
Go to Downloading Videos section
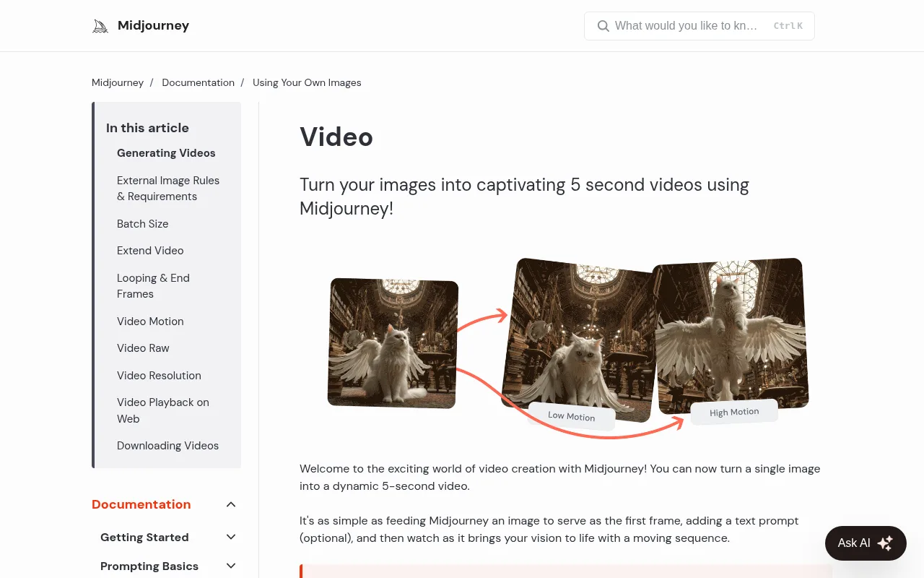[167, 446]
